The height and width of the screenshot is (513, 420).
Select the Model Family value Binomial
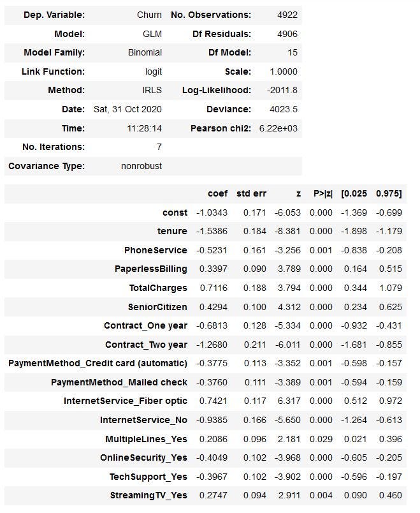[x=143, y=52]
